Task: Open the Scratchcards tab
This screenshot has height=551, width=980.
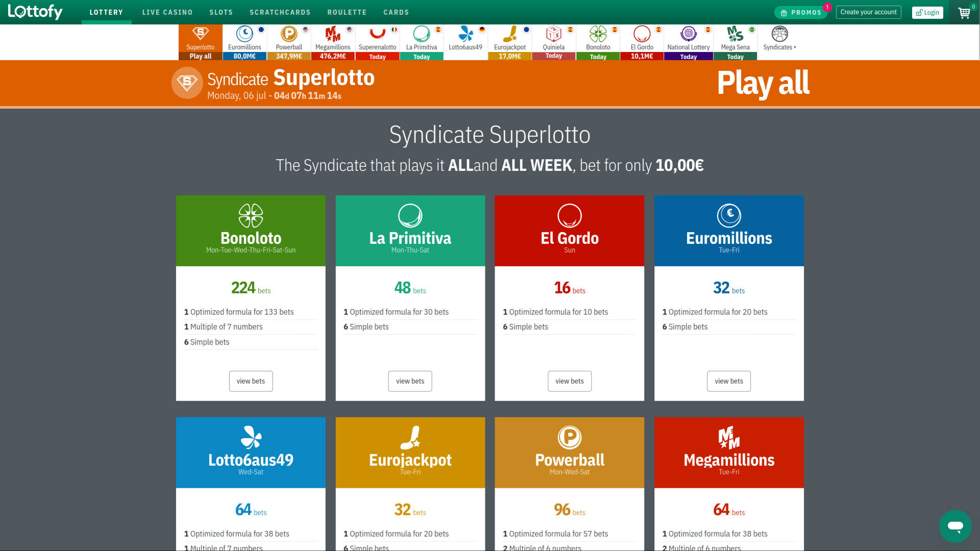Action: pyautogui.click(x=280, y=12)
